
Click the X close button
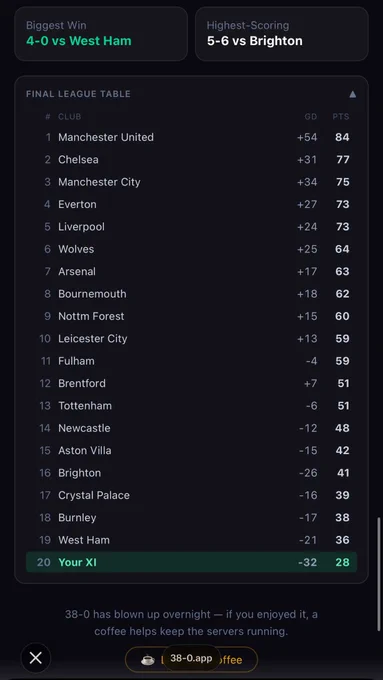click(36, 658)
